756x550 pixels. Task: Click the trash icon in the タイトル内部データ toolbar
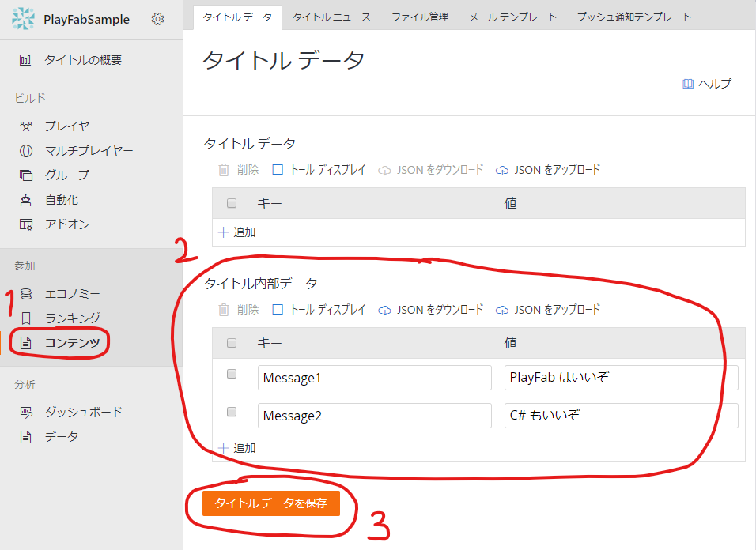224,310
